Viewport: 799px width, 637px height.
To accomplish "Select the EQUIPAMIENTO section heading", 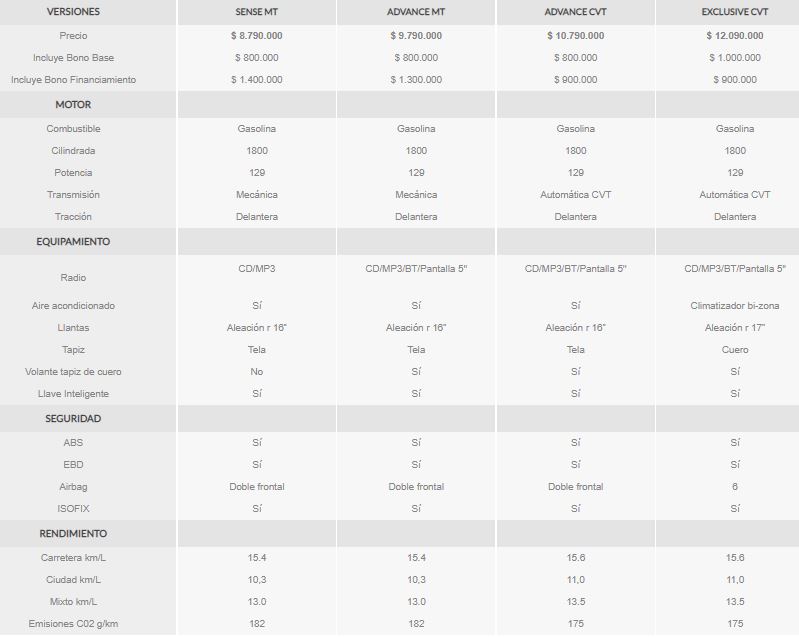I will pyautogui.click(x=73, y=242).
